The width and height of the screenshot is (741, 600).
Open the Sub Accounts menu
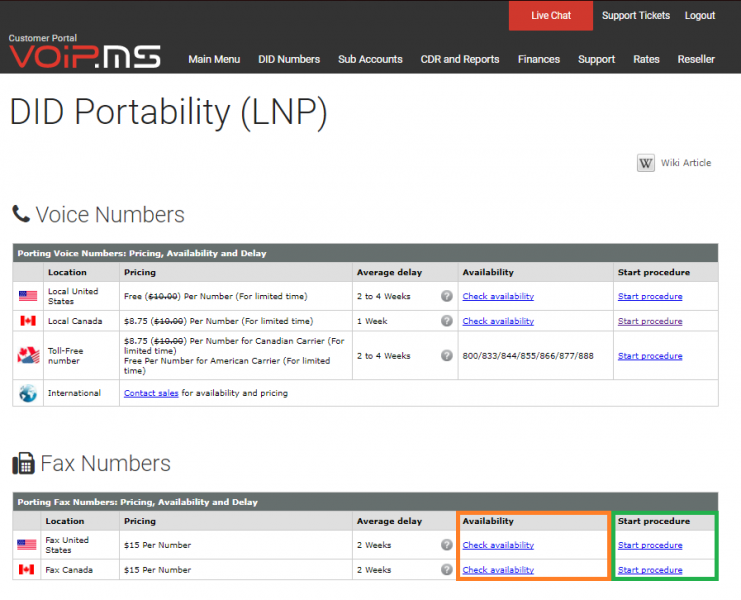click(370, 59)
